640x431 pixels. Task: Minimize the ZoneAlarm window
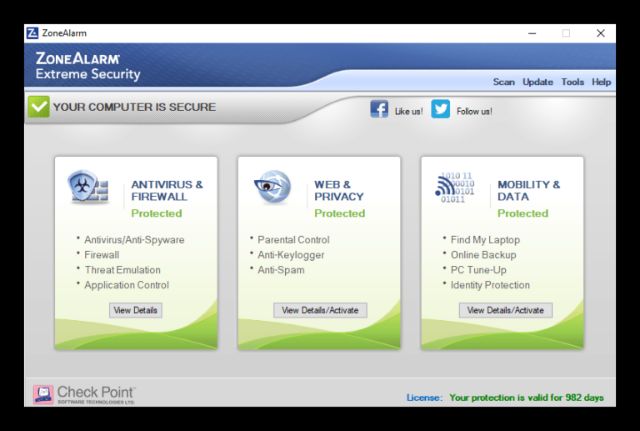pyautogui.click(x=531, y=33)
